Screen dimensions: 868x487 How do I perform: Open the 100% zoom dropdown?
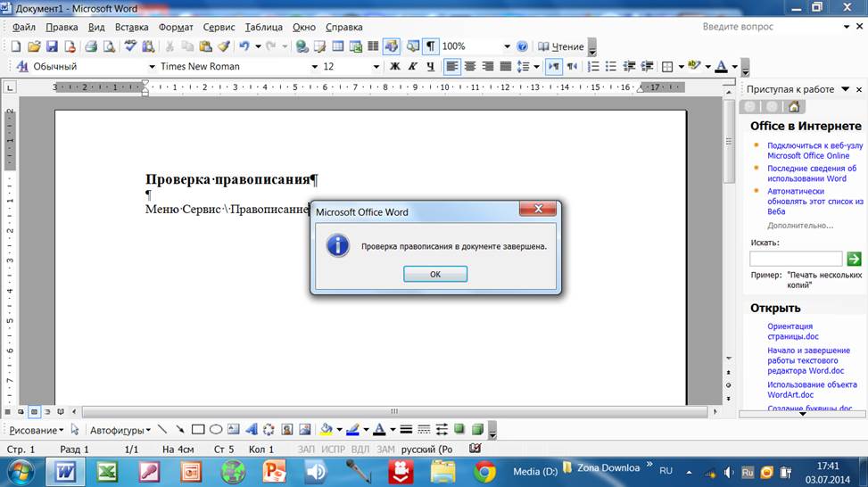pyautogui.click(x=507, y=46)
